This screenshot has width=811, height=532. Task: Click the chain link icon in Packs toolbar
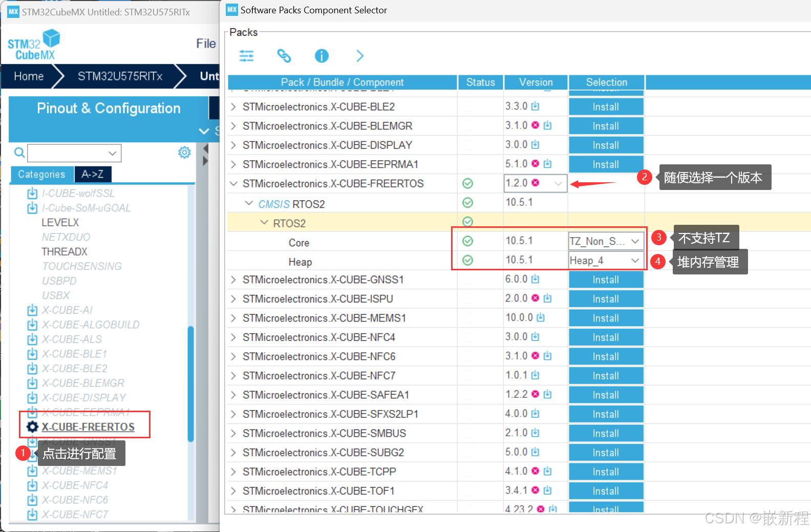(284, 56)
